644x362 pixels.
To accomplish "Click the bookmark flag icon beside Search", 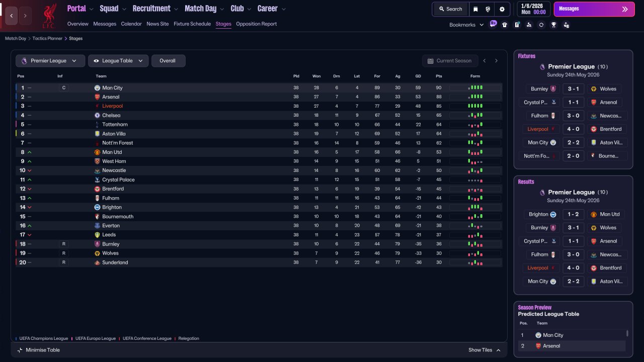I will tap(475, 9).
